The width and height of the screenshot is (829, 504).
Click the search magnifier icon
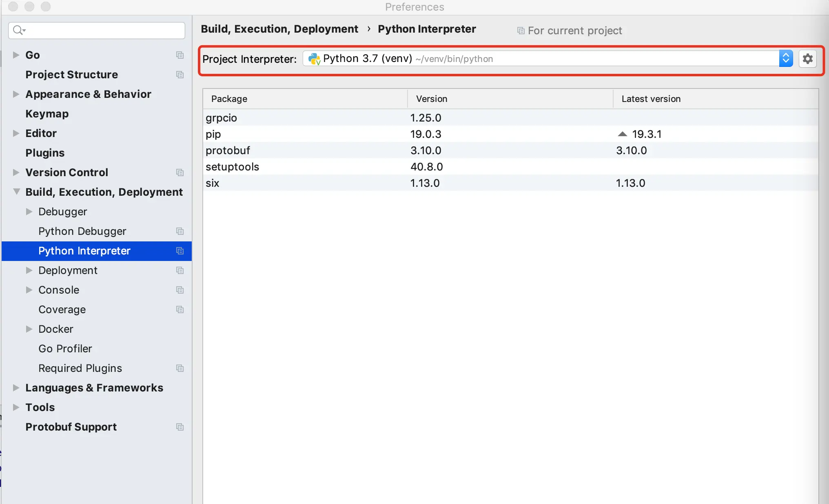(x=18, y=30)
